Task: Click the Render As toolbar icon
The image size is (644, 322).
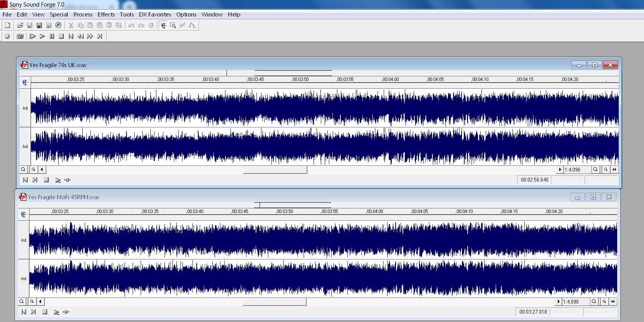Action: 49,25
